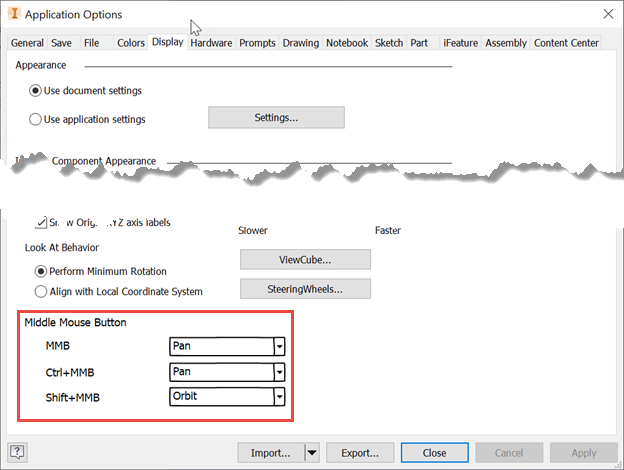Open SteeringWheels... settings

tap(305, 289)
